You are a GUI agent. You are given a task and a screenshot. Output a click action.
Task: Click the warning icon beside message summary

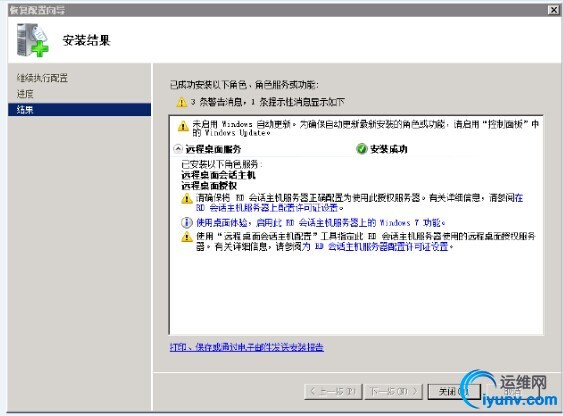coord(181,102)
